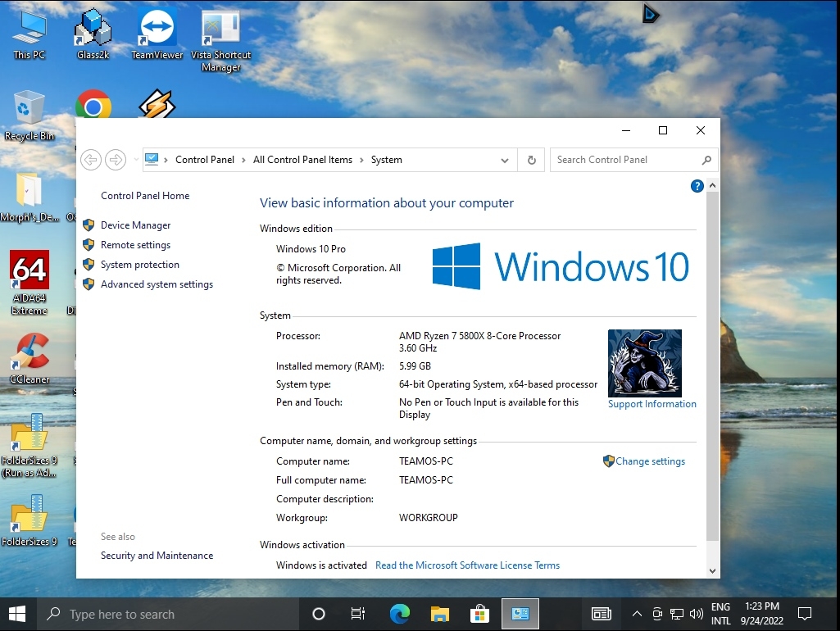Open Device Manager link
This screenshot has height=631, width=840.
tap(135, 225)
